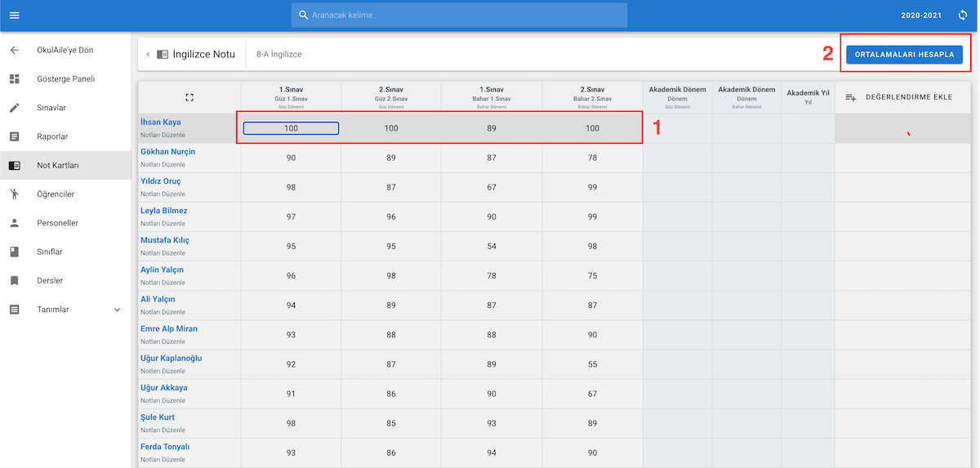The width and height of the screenshot is (980, 468).
Task: Open Gökhan Nurçin student link
Action: click(168, 152)
